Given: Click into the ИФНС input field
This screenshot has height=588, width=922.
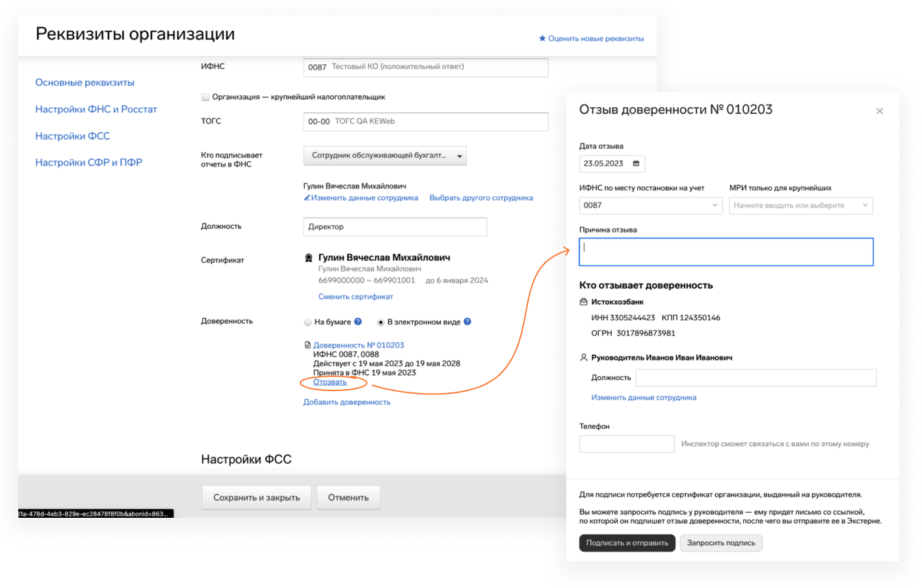Looking at the screenshot, I should tap(426, 67).
